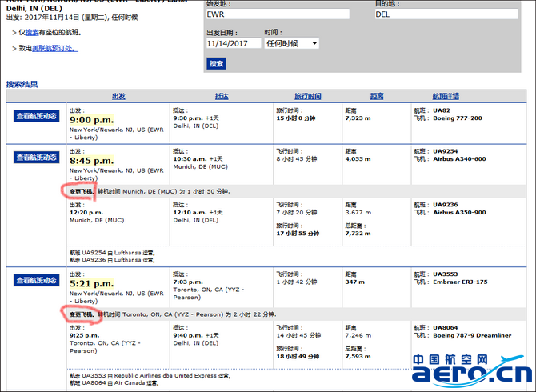Sort results by the 距离 column header
Screen dimensions: 536x392
tap(377, 96)
